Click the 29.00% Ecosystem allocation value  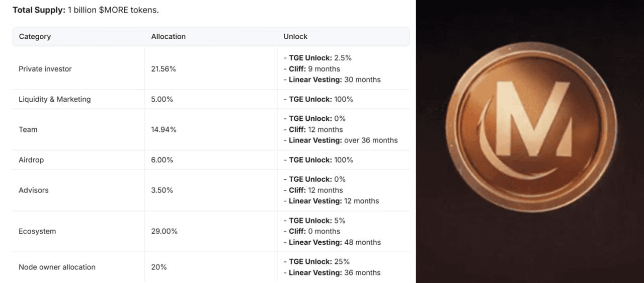tap(165, 232)
